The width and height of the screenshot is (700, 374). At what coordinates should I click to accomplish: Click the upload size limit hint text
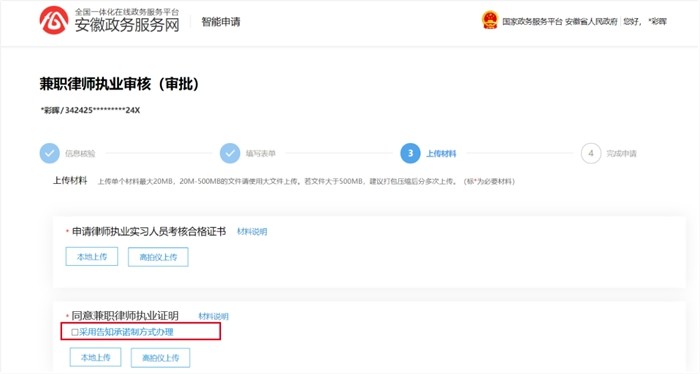coord(306,182)
